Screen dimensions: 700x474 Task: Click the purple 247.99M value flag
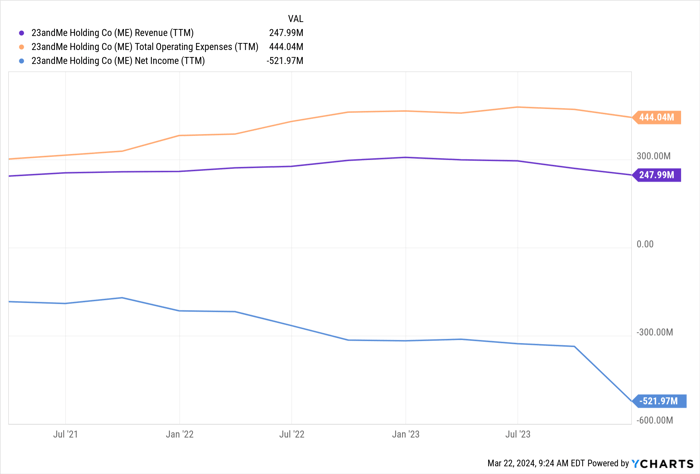click(x=657, y=175)
